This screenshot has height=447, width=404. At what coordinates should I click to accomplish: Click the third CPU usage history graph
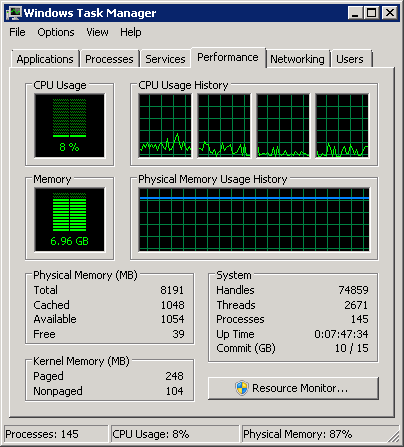283,126
